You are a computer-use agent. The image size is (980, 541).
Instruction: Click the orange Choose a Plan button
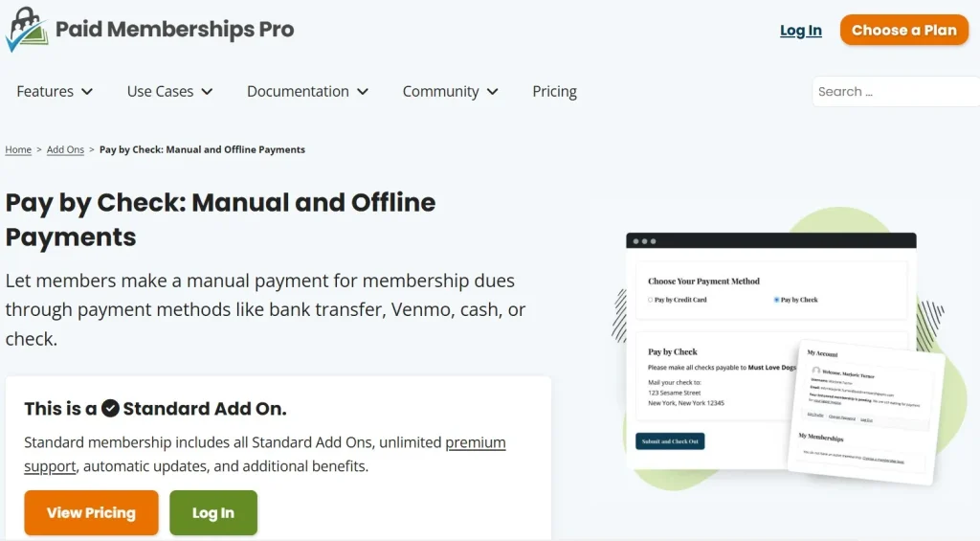point(903,30)
